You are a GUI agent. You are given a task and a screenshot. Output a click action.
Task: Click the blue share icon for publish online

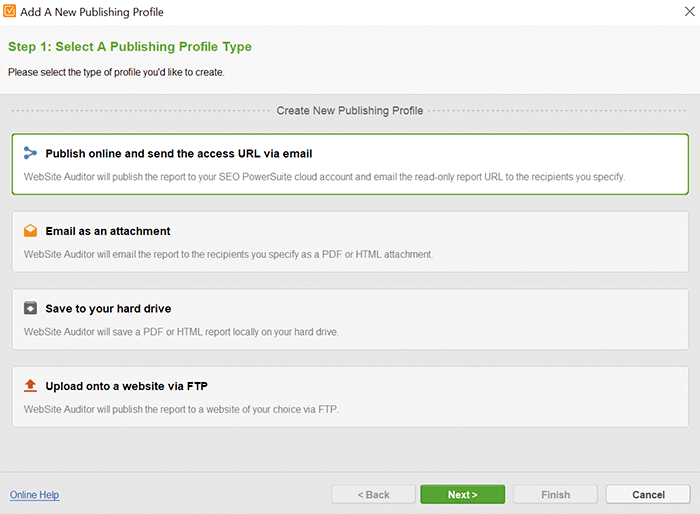[30, 153]
